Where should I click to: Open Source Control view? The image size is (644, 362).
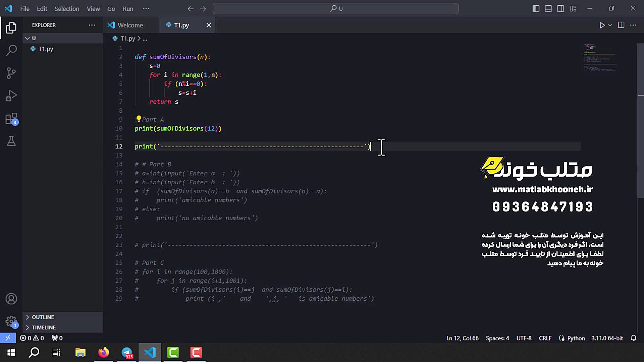coord(11,73)
